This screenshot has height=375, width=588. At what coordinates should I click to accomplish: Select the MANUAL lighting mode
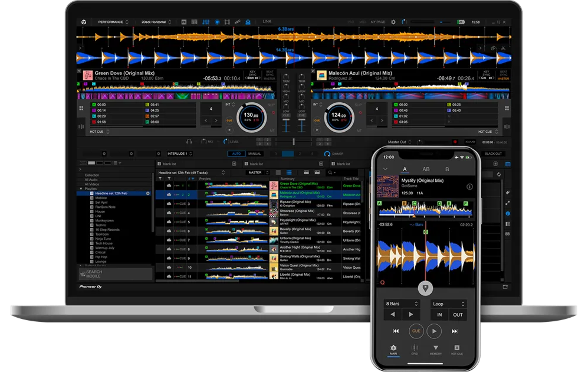point(255,154)
